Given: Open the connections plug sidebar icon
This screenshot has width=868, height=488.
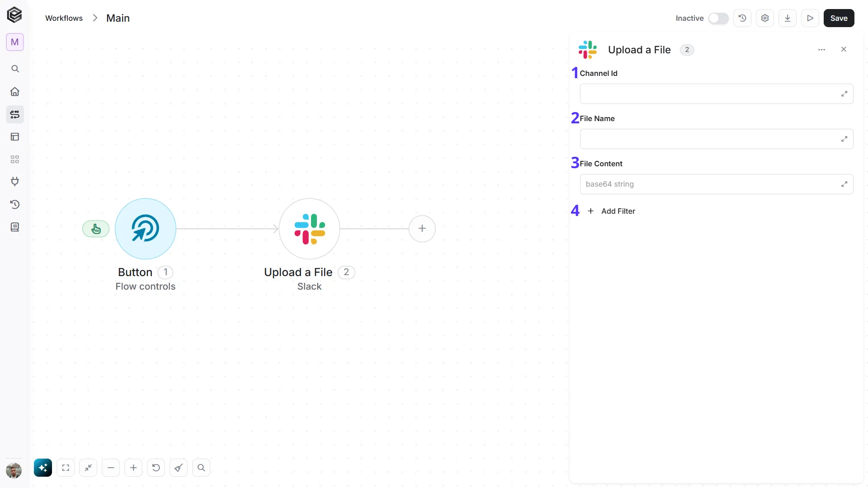Looking at the screenshot, I should pyautogui.click(x=15, y=182).
